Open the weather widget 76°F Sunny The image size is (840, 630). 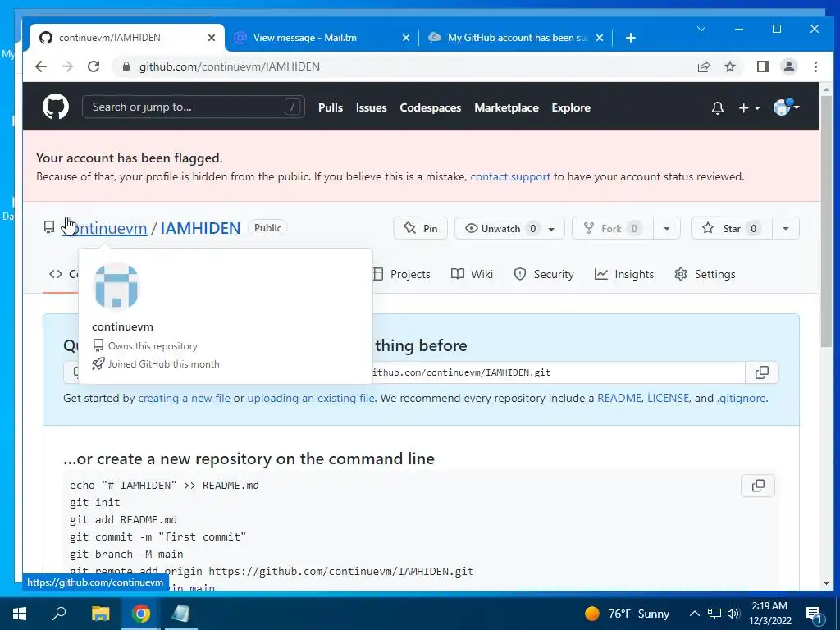tap(627, 614)
